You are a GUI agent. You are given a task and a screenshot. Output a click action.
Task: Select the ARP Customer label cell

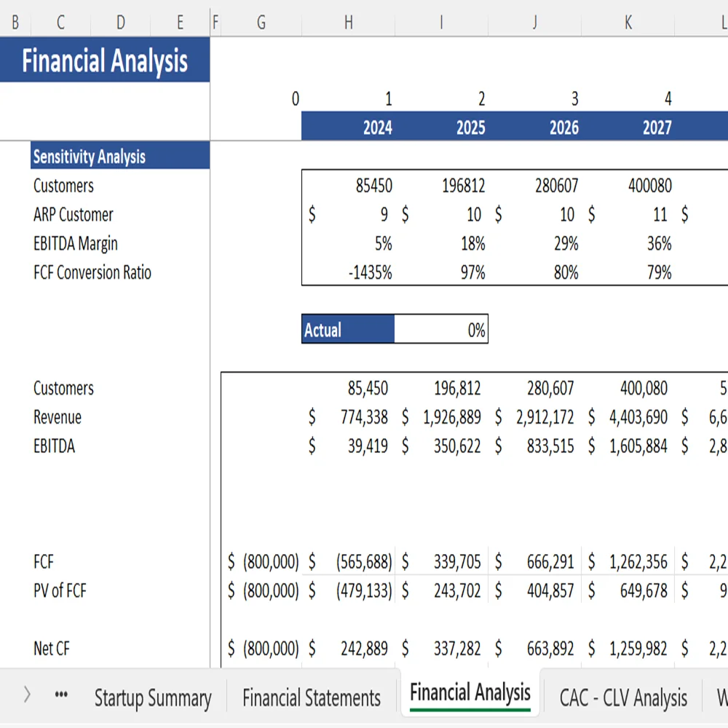73,214
